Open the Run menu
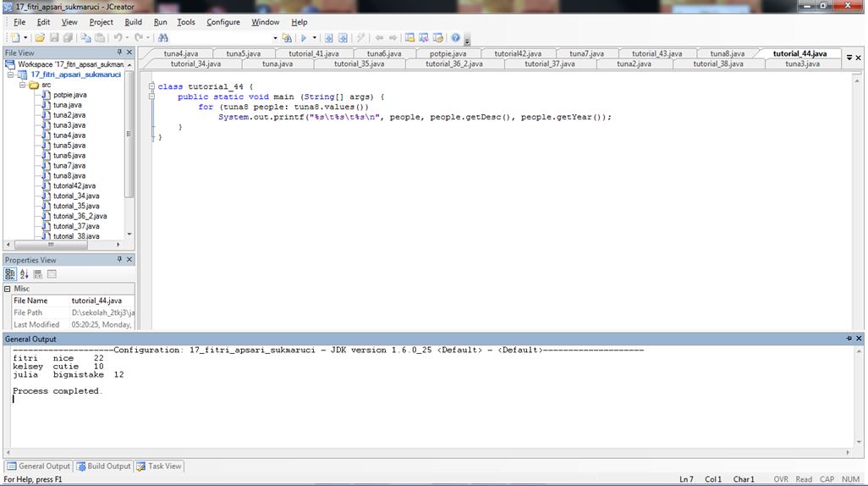This screenshot has height=486, width=868. [160, 22]
